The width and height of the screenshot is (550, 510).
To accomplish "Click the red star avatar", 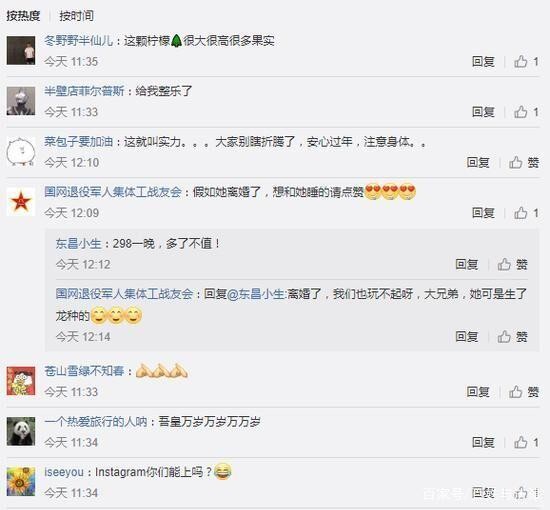I will [x=21, y=202].
